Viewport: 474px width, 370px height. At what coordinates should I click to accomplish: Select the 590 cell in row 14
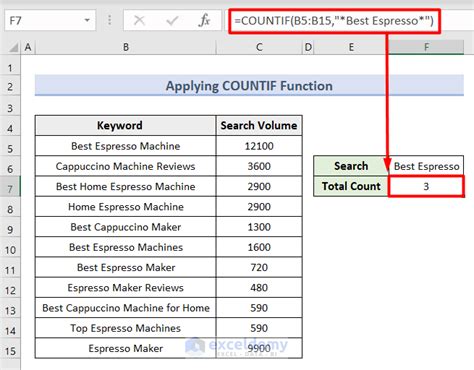click(x=259, y=328)
